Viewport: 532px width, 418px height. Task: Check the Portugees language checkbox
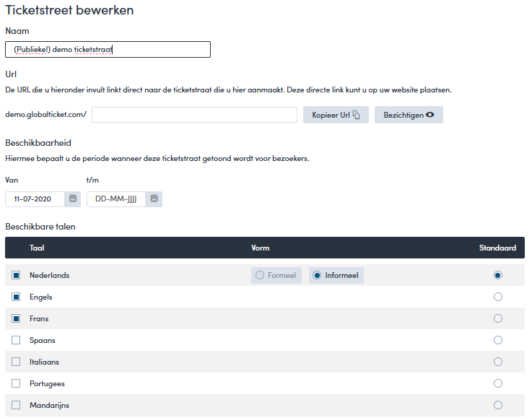click(x=16, y=383)
